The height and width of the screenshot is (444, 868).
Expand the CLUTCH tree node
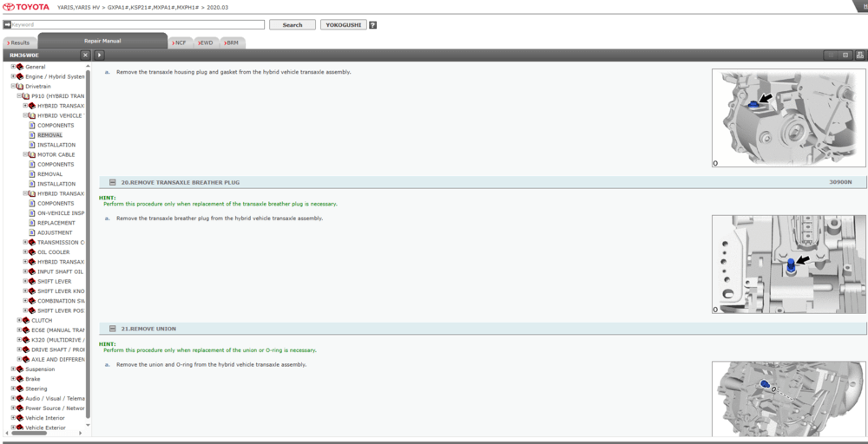tap(19, 320)
